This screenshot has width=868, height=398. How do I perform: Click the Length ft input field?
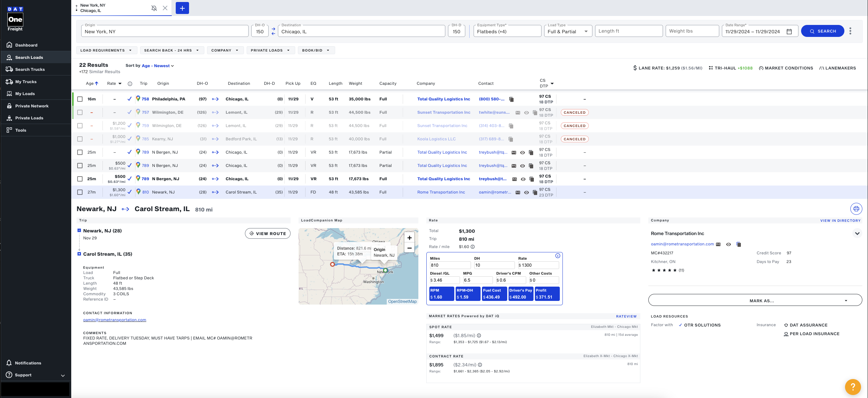pos(629,31)
